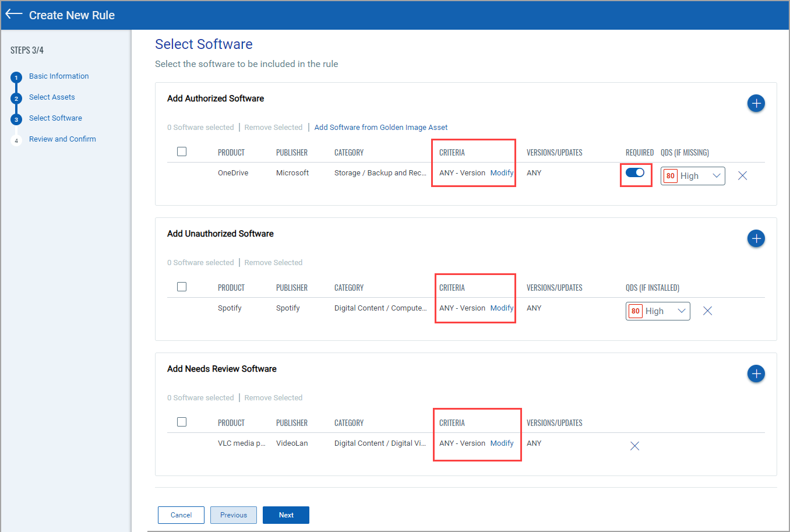
Task: Check select-all box in Unauthorized Software table
Action: (x=182, y=287)
